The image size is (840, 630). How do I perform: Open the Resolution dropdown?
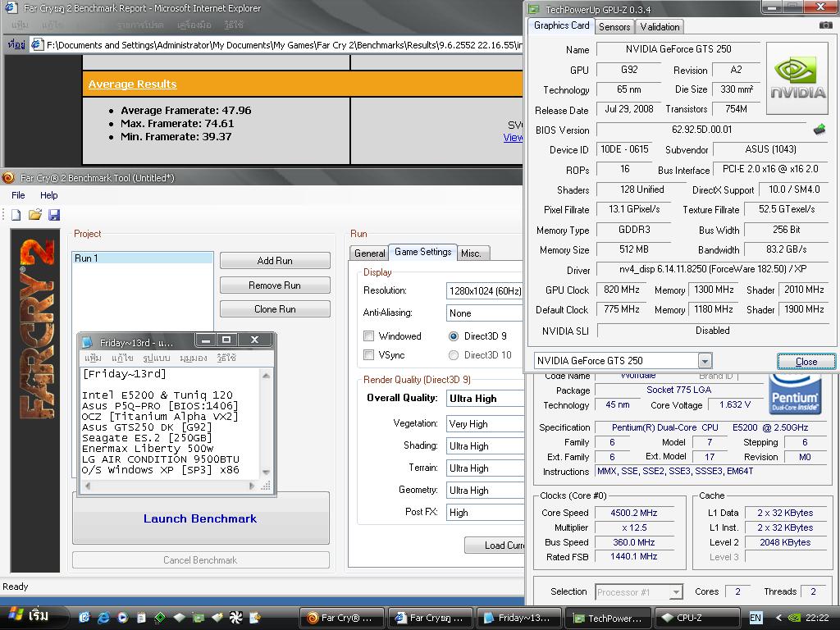pos(485,291)
